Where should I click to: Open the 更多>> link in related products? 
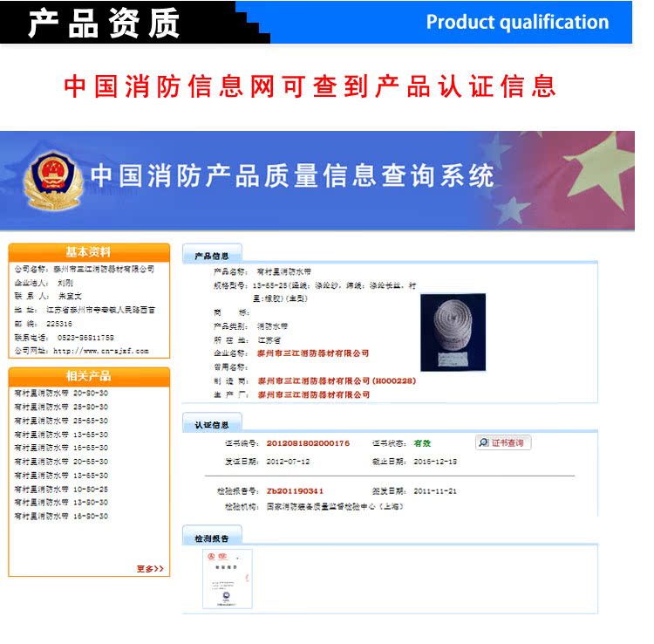coord(150,569)
